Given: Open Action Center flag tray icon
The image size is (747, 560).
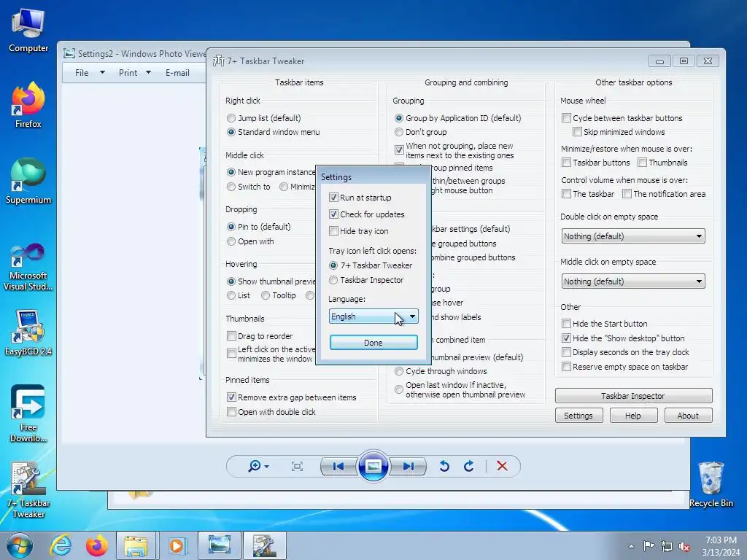Looking at the screenshot, I should coord(649,546).
